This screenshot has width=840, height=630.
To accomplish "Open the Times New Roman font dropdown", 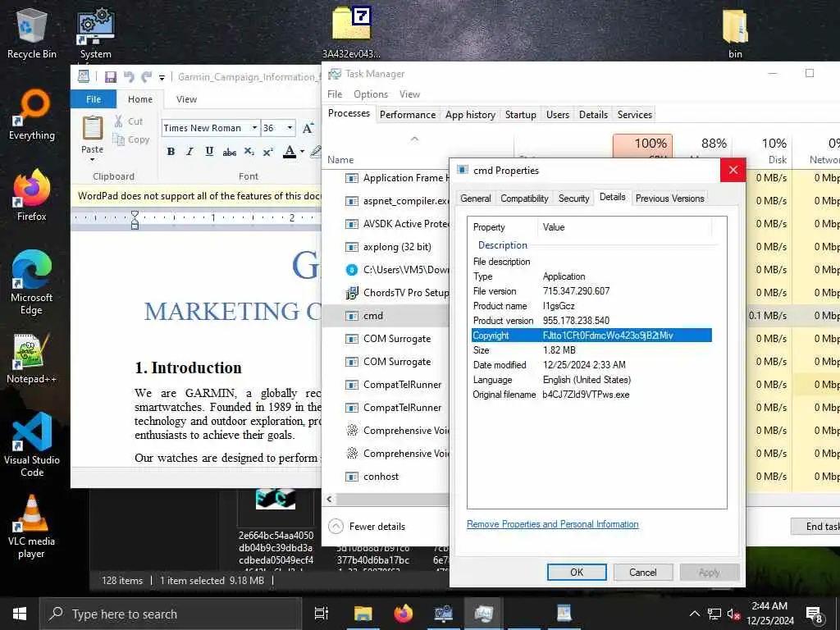I will point(254,128).
